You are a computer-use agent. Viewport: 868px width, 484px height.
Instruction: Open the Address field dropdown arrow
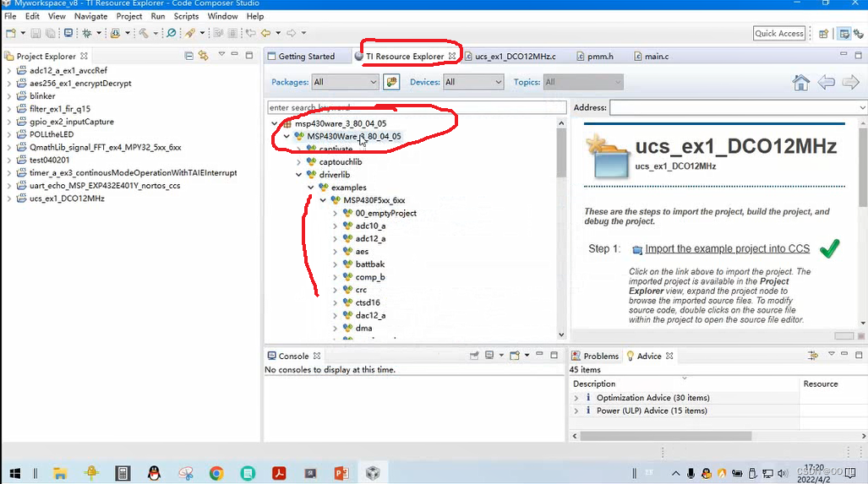tap(862, 107)
